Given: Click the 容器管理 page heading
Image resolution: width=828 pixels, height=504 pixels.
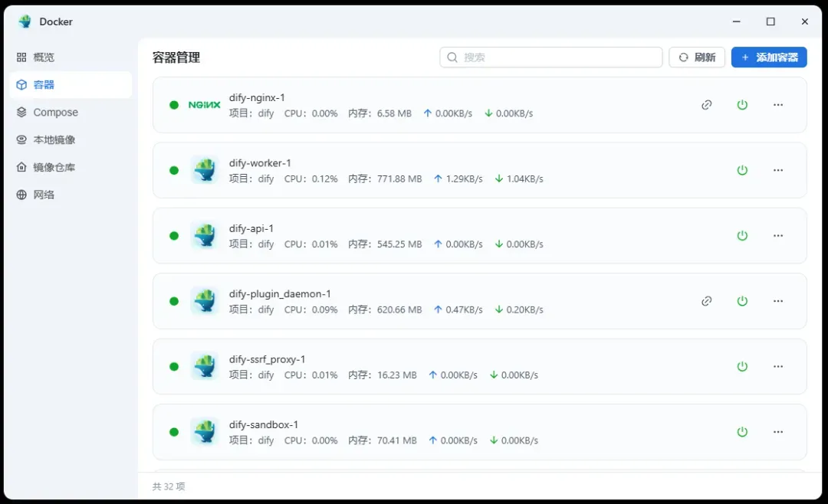Looking at the screenshot, I should [176, 57].
